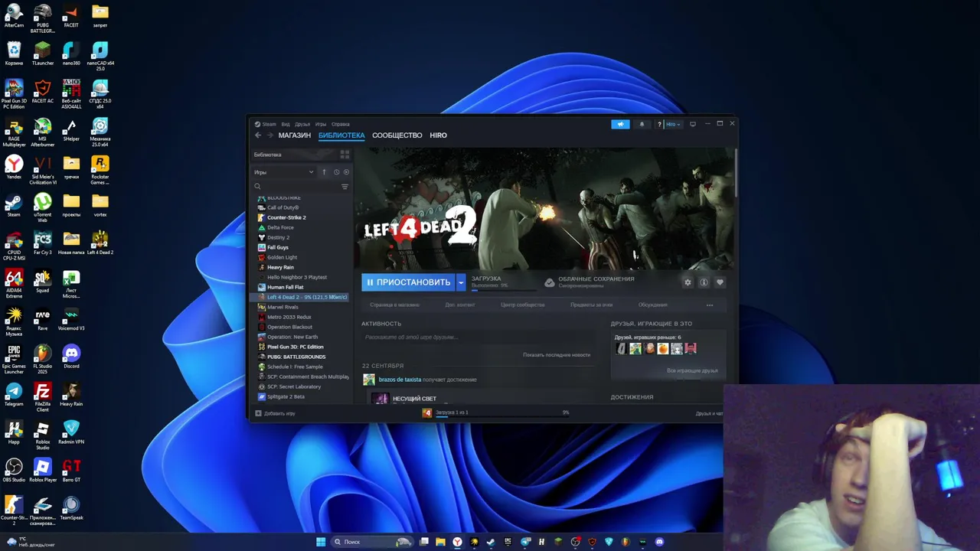This screenshot has width=980, height=551.
Task: Select Metro 2033 Redux in the library list
Action: 289,317
